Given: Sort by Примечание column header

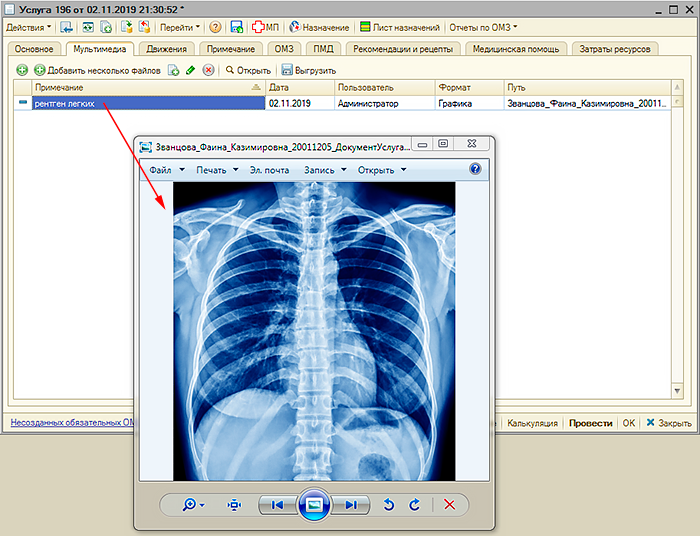Looking at the screenshot, I should pyautogui.click(x=140, y=88).
